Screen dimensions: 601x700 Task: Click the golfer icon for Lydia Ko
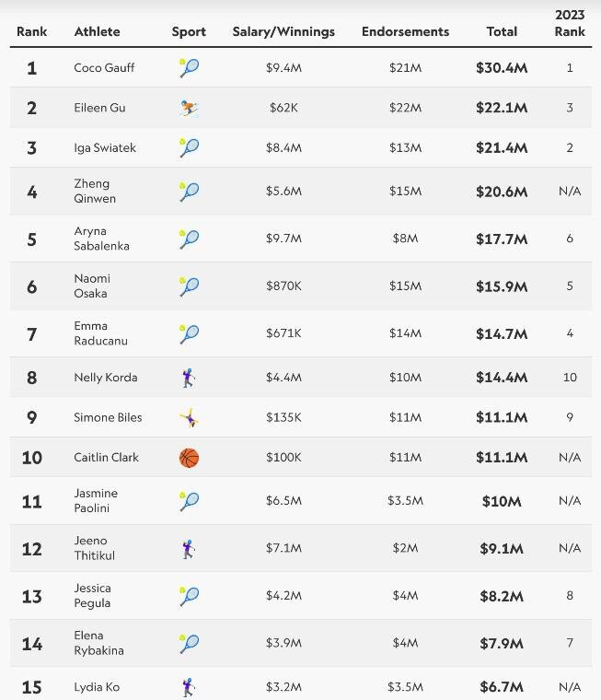click(x=189, y=687)
